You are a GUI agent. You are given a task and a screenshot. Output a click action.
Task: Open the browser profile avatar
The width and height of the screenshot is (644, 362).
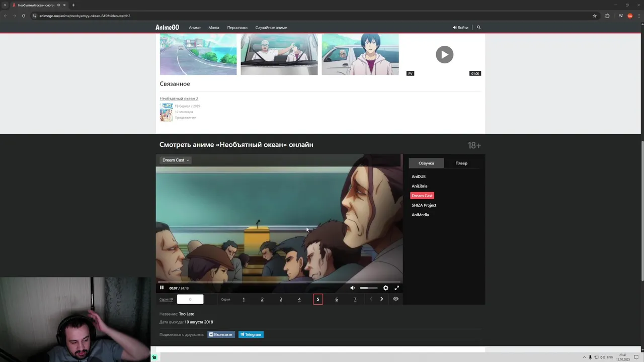[629, 16]
